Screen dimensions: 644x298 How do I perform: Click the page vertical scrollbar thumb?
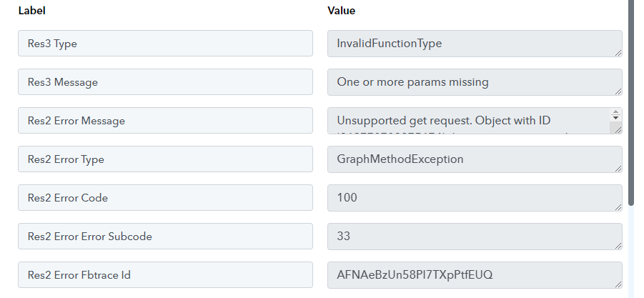point(631,103)
